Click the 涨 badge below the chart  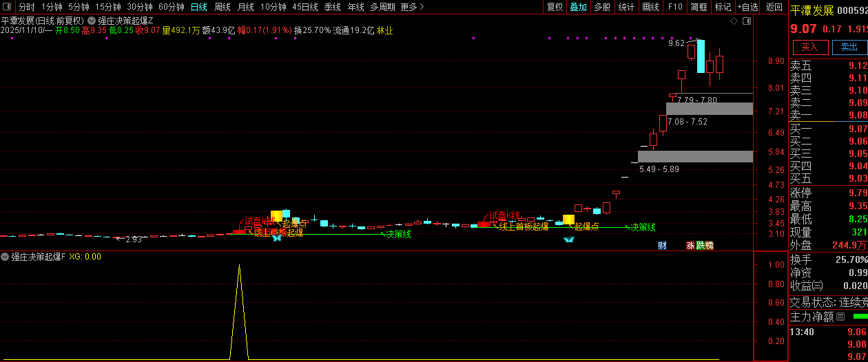690,245
